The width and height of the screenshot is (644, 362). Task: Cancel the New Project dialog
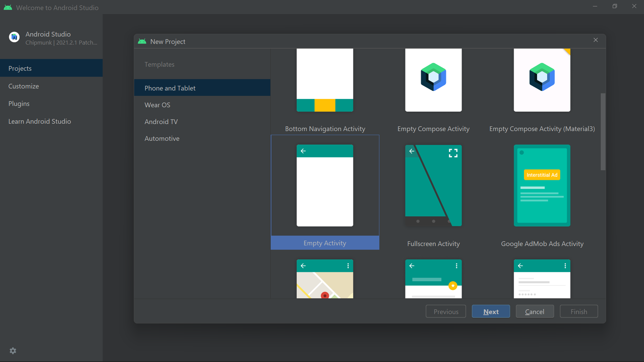[x=535, y=311]
